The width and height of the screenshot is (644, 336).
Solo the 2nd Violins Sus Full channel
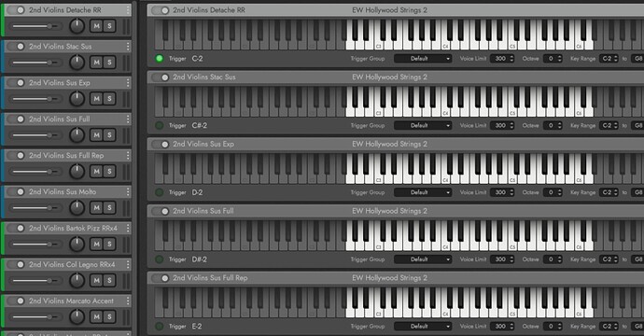click(109, 135)
